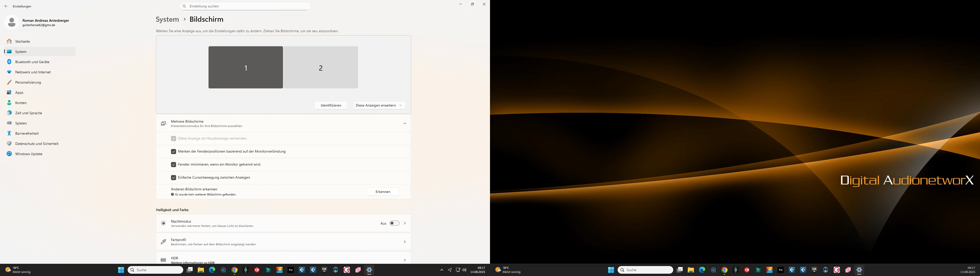Viewport: 980px width, 276px height.
Task: Open Netzwerk und Internet settings
Action: point(40,72)
